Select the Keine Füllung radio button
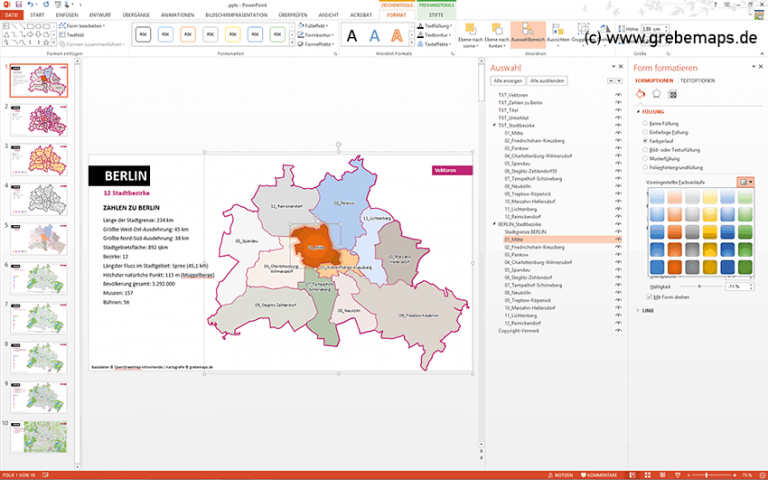 pyautogui.click(x=645, y=123)
